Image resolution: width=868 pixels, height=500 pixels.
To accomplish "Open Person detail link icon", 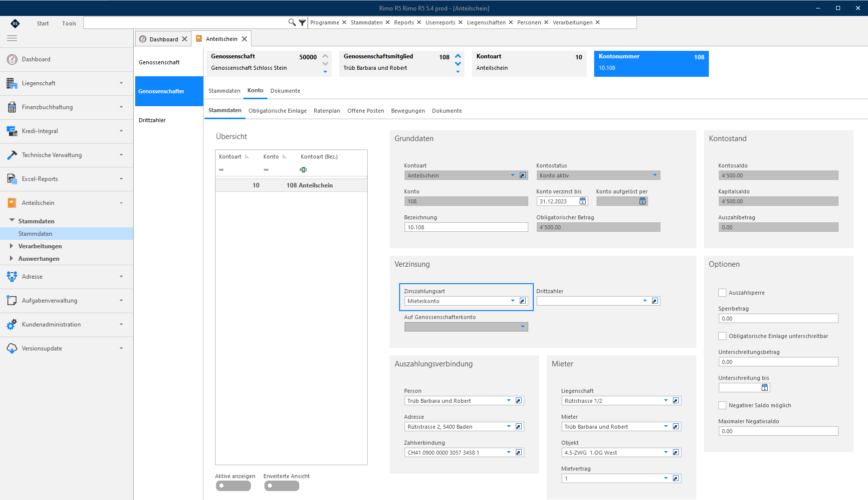I will 519,401.
